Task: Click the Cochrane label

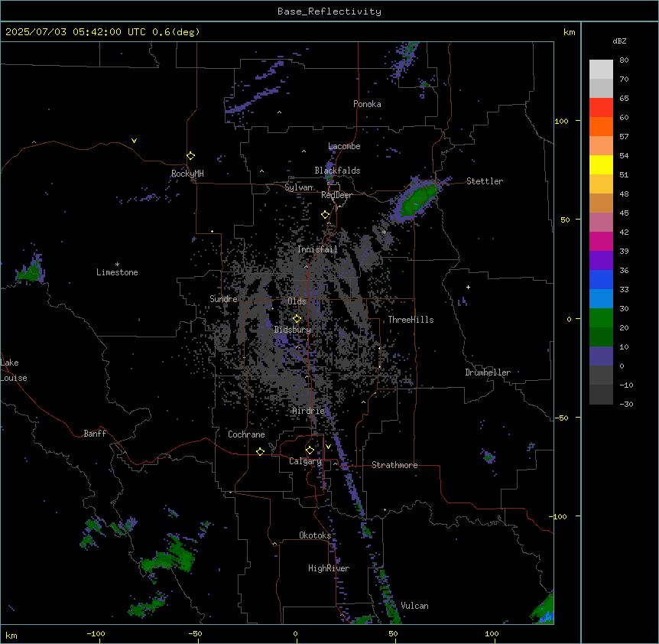Action: click(x=246, y=434)
